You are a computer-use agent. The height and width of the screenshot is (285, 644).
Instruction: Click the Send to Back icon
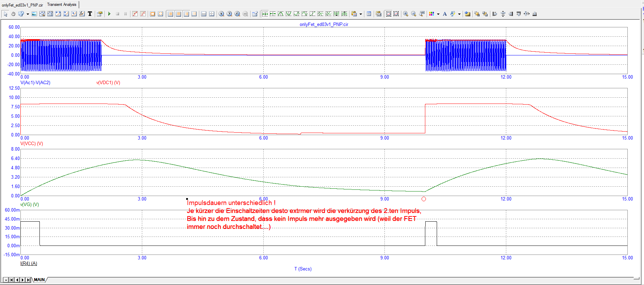click(485, 14)
